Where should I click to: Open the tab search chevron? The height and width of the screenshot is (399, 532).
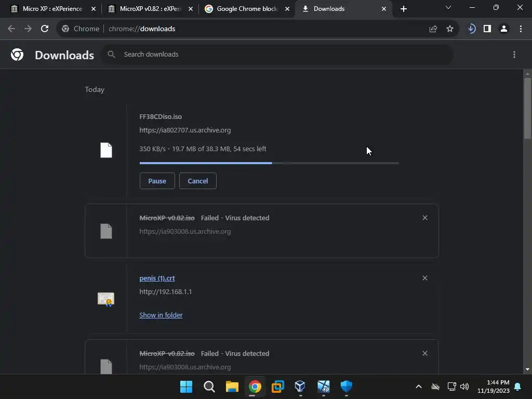tap(448, 7)
